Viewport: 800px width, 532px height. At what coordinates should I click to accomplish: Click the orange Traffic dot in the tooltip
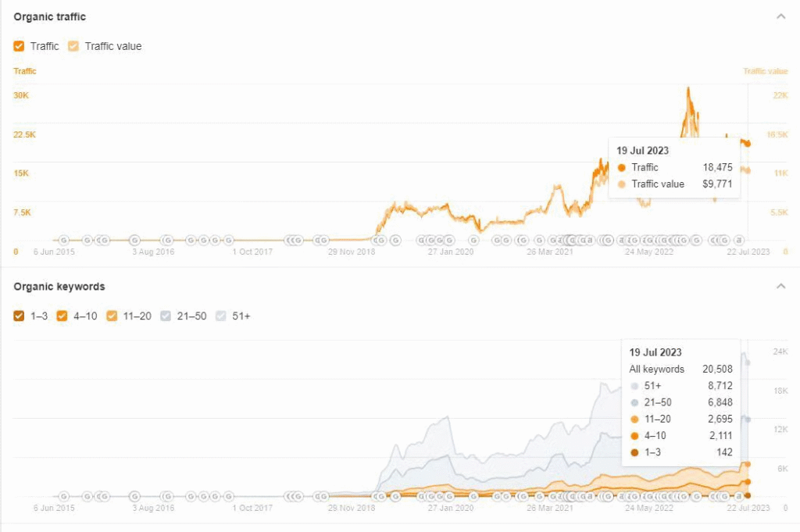point(622,168)
